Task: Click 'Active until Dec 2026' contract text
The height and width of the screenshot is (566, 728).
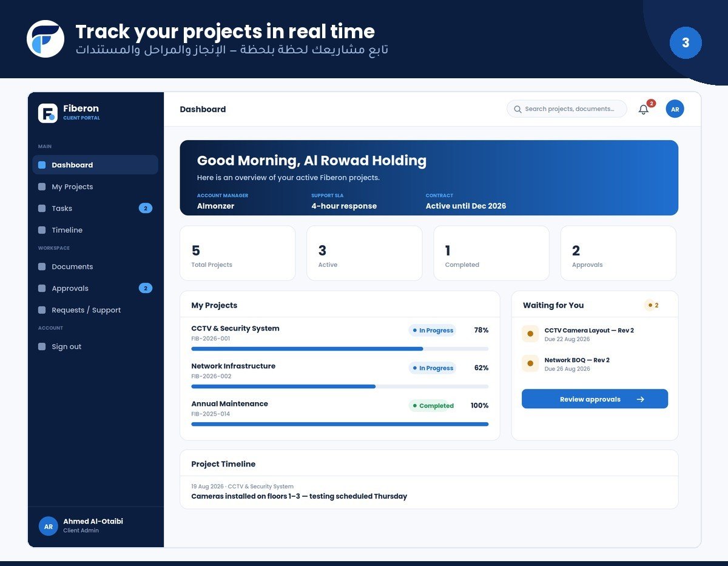Action: [466, 206]
